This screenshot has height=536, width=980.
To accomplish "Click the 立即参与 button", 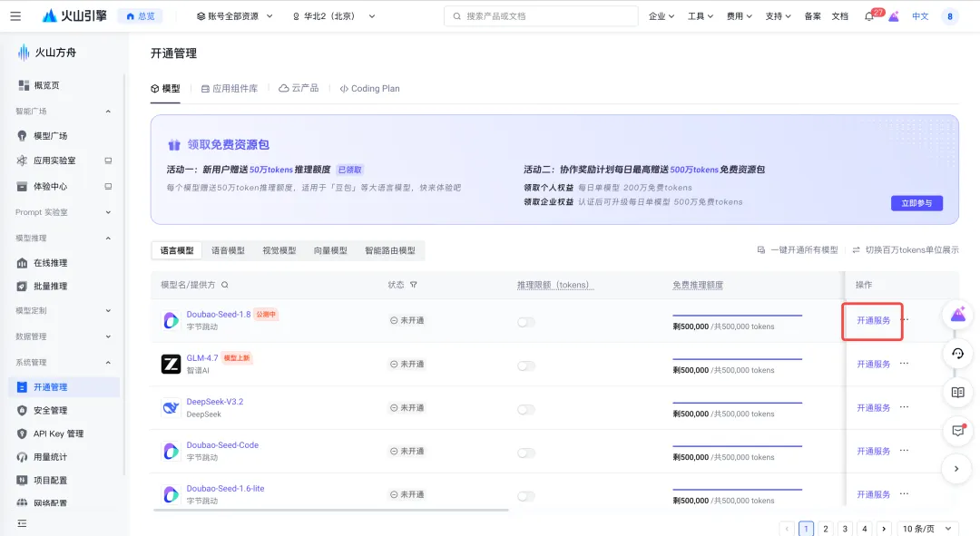I will click(916, 203).
